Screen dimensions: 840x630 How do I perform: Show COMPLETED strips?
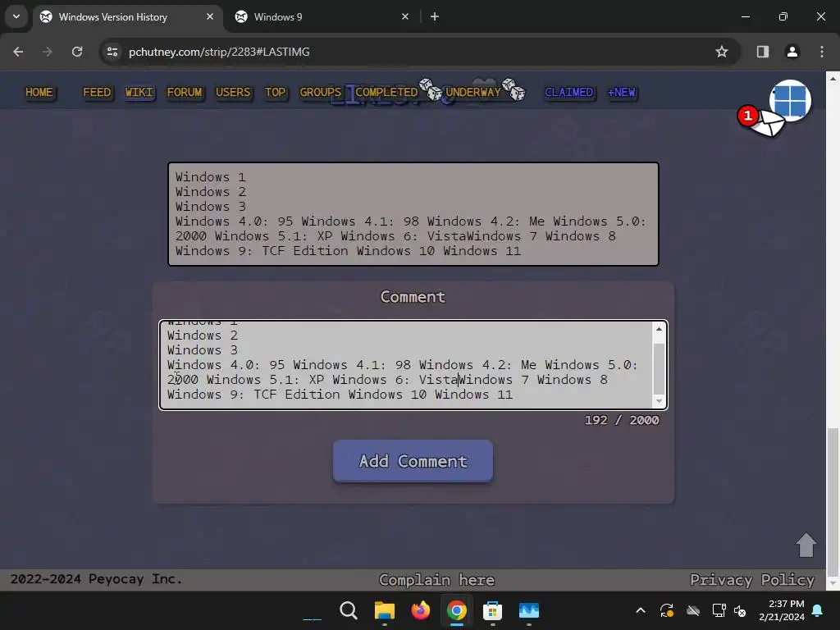[386, 92]
